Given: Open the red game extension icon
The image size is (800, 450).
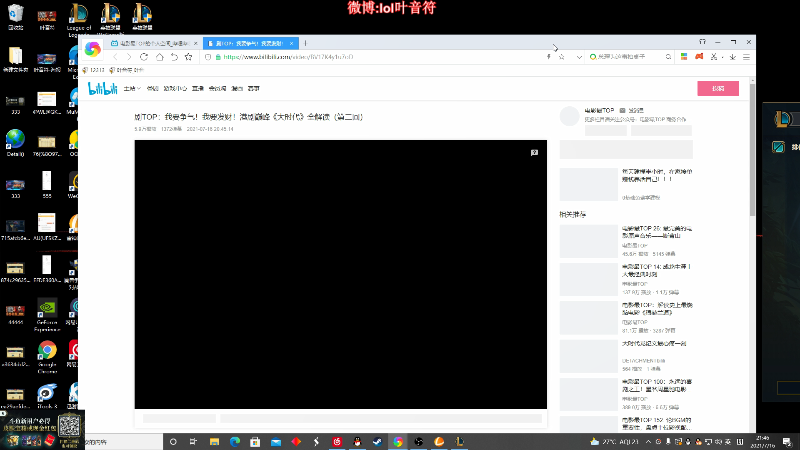Looking at the screenshot, I should point(699,57).
